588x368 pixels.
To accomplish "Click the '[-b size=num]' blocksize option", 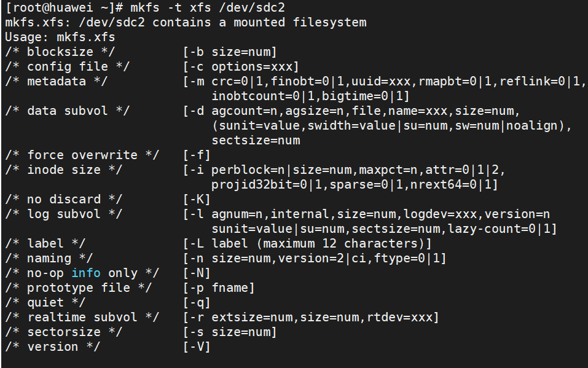I will click(x=230, y=52).
